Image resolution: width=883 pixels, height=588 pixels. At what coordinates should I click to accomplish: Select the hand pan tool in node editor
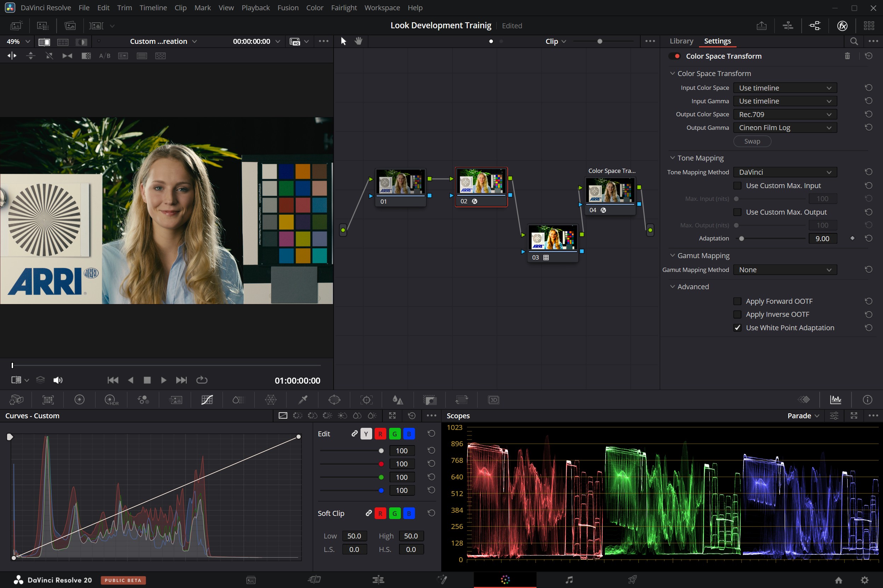[359, 41]
